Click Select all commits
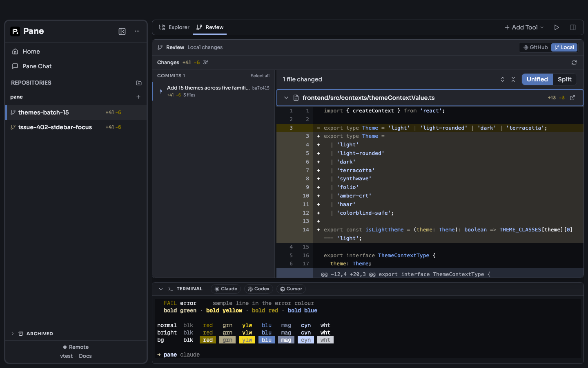The width and height of the screenshot is (588, 368). point(260,76)
